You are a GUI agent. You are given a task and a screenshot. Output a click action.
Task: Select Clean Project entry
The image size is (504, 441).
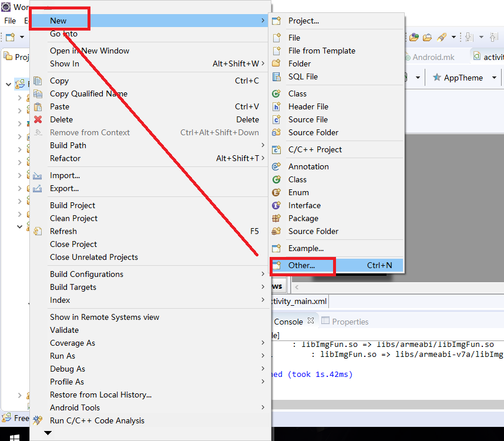(x=150, y=218)
